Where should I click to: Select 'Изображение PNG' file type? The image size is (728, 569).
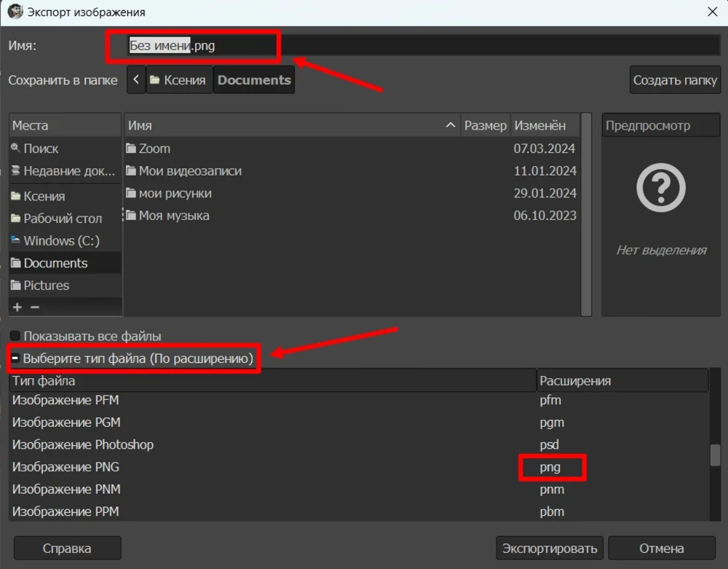coord(66,467)
